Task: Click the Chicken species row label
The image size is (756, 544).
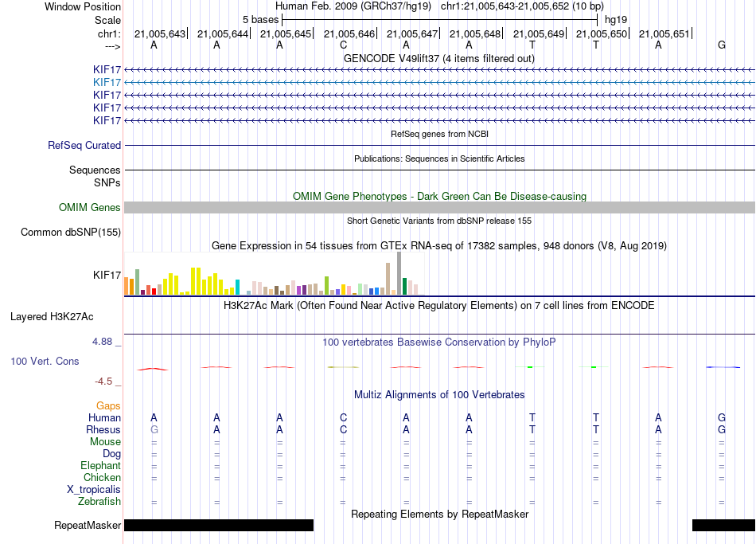Action: click(102, 477)
